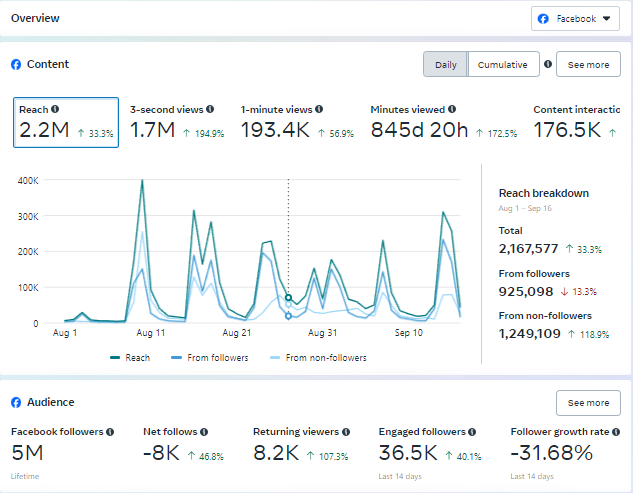Select the Reach metric card
The image size is (633, 493).
click(x=66, y=122)
